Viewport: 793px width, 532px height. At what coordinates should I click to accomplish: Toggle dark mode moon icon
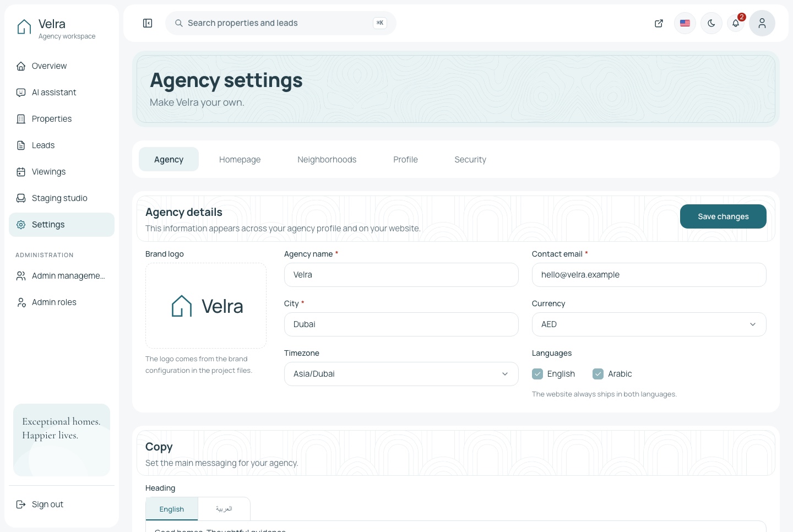[711, 23]
